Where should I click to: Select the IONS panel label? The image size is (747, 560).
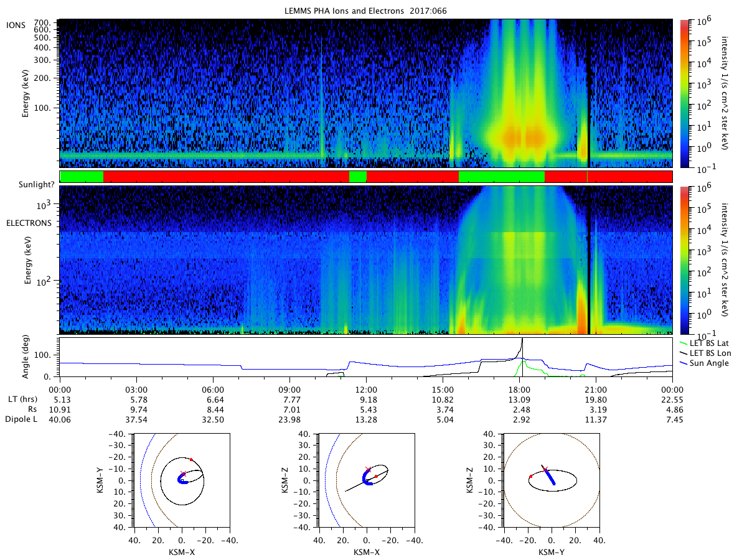click(x=15, y=25)
